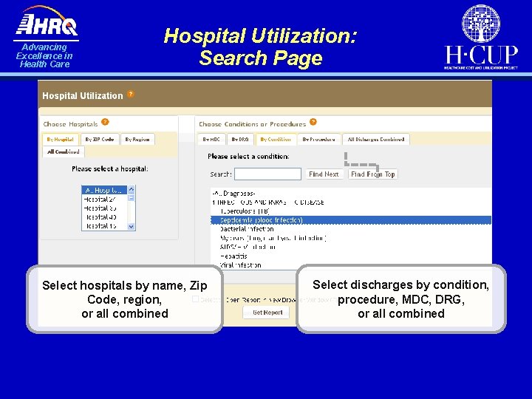Click the AHRQ logo

pos(46,36)
